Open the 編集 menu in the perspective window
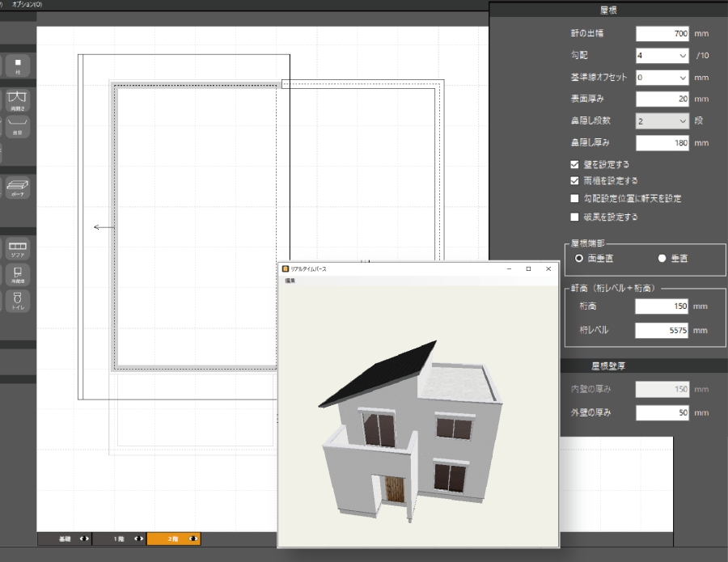The height and width of the screenshot is (562, 728). 290,281
